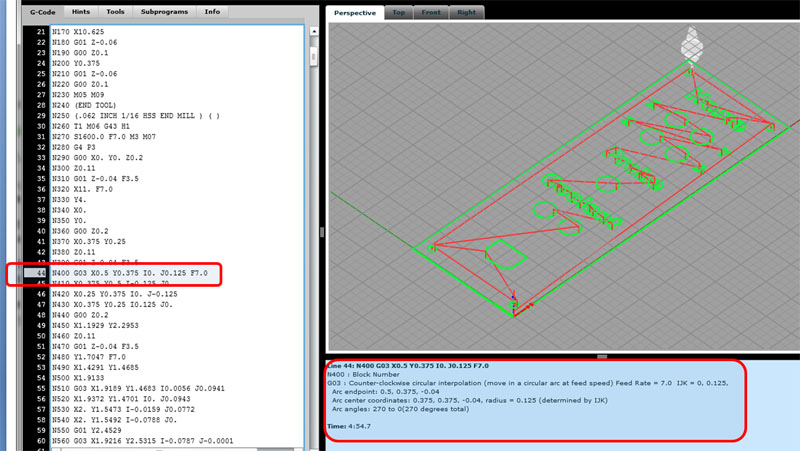The image size is (800, 451).
Task: Click 'Arc center coordinates' line in hint panel
Action: [469, 400]
